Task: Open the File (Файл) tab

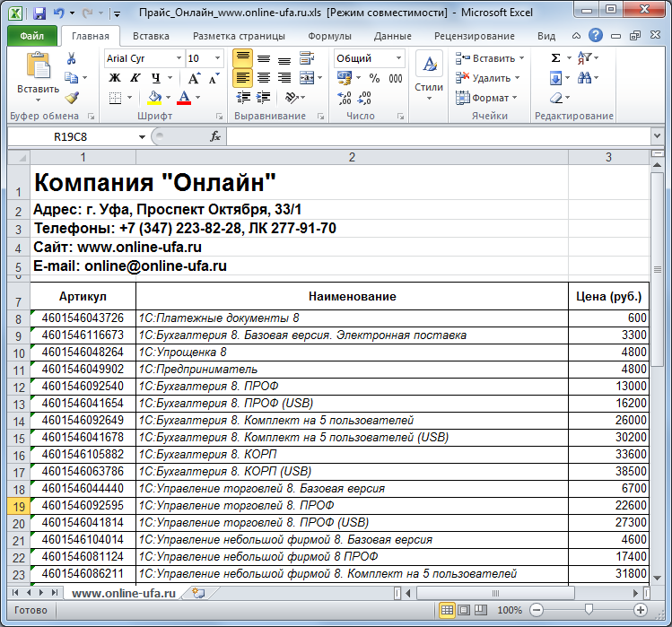Action: (32, 36)
